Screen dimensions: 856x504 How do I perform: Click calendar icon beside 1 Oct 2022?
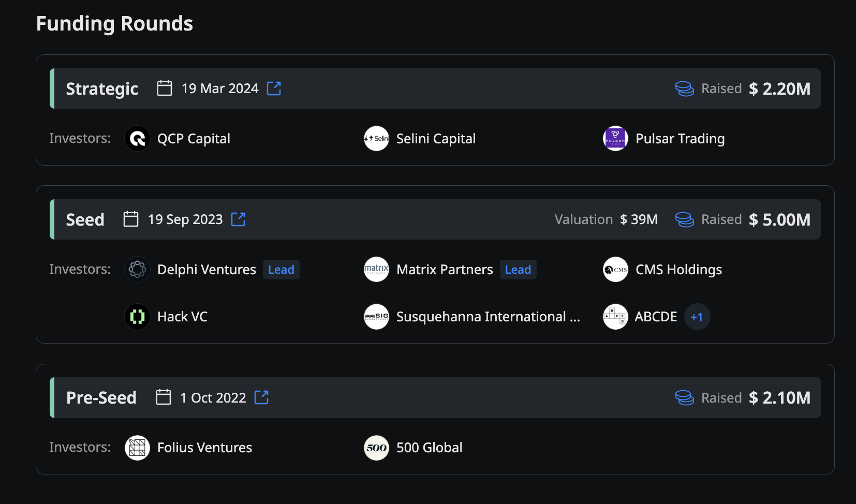click(x=164, y=397)
